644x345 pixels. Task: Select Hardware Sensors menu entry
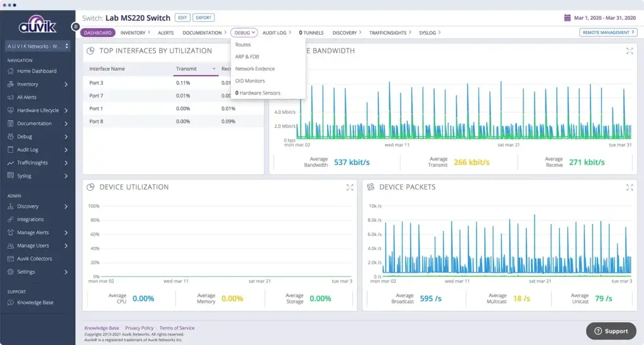coord(257,93)
